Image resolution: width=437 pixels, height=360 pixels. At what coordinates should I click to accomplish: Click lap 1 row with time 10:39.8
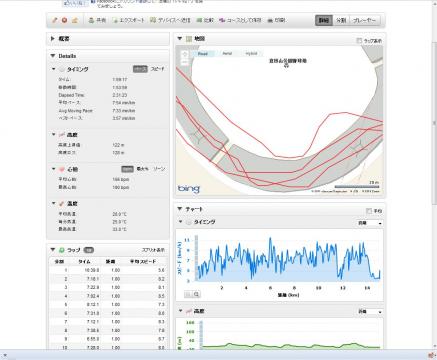pyautogui.click(x=108, y=270)
